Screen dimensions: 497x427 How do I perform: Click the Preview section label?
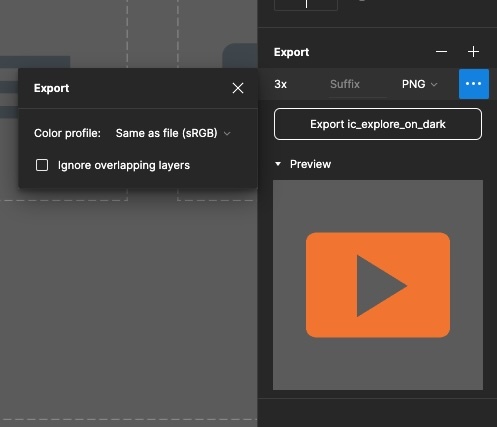tap(310, 164)
